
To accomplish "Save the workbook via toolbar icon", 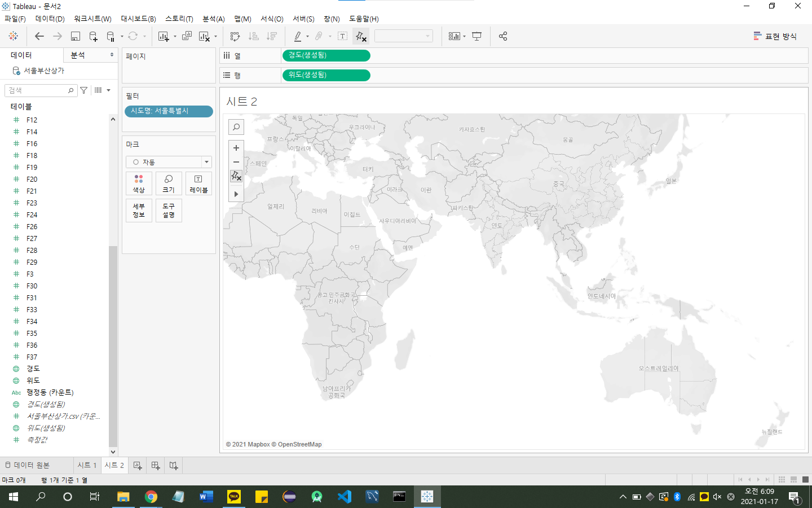I will pos(75,36).
